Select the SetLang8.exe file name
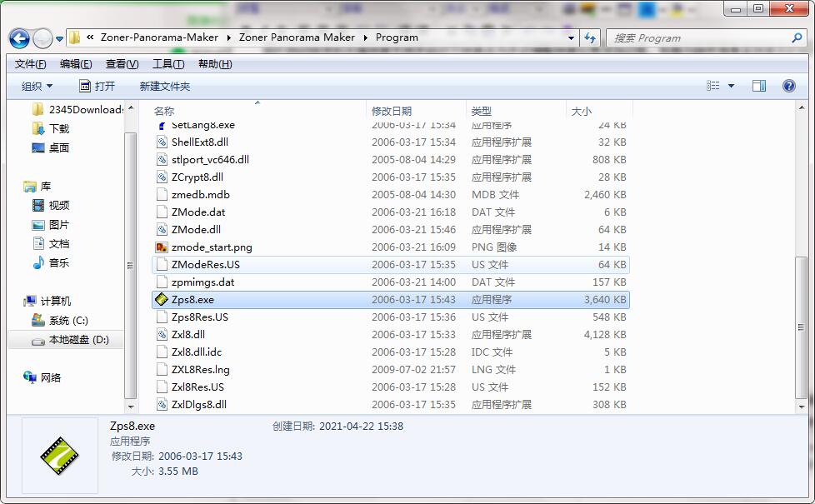Viewport: 815px width, 504px height. pos(202,125)
